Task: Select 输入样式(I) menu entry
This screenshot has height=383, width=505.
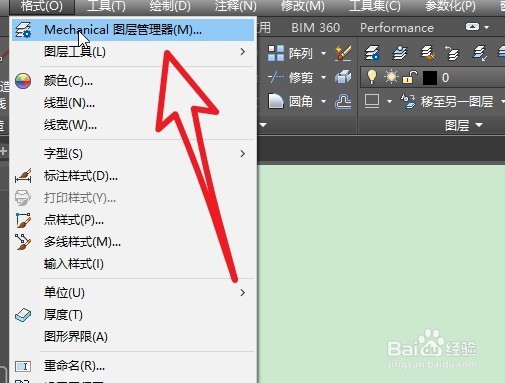Action: point(133,264)
